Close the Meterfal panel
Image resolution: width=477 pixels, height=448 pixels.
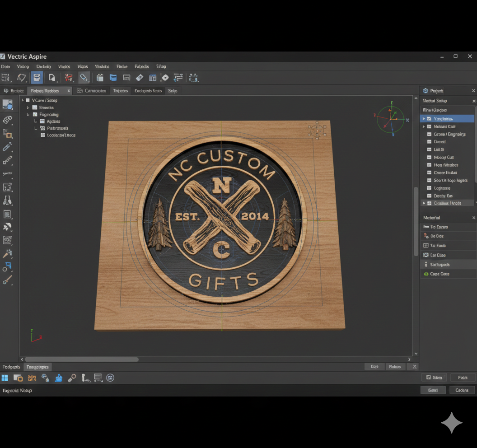click(x=474, y=218)
